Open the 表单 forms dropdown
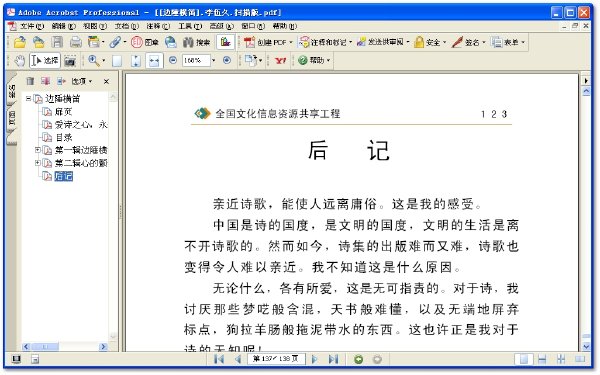This screenshot has width=600, height=375. tap(508, 42)
